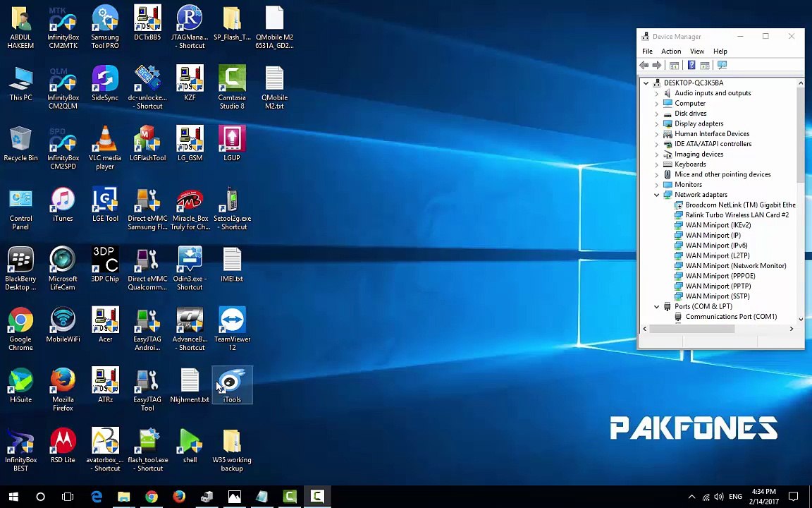Select the Imaging devices category

coord(699,154)
